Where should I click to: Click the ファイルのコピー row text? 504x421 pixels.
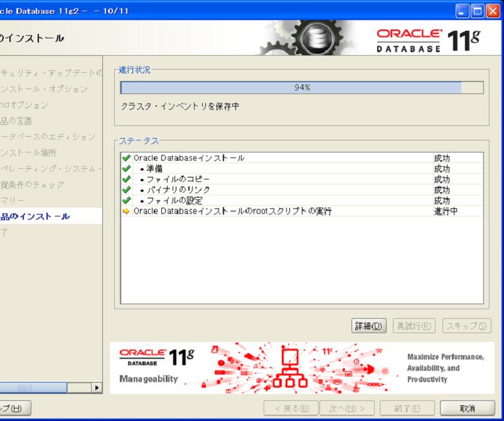[178, 179]
